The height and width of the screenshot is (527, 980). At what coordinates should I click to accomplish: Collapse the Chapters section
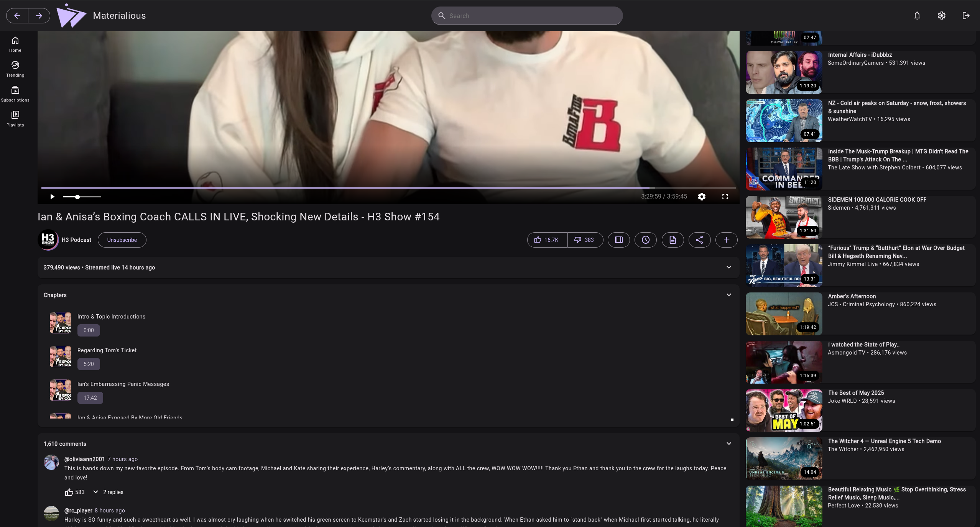(x=728, y=295)
